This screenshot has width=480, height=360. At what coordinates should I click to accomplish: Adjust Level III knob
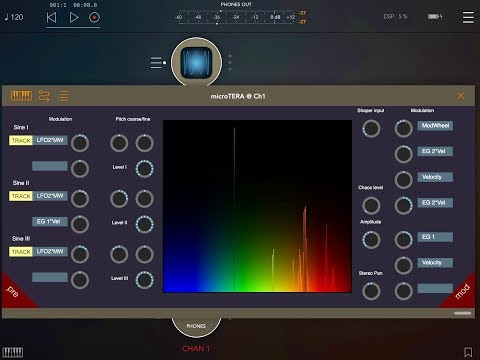coord(144,280)
